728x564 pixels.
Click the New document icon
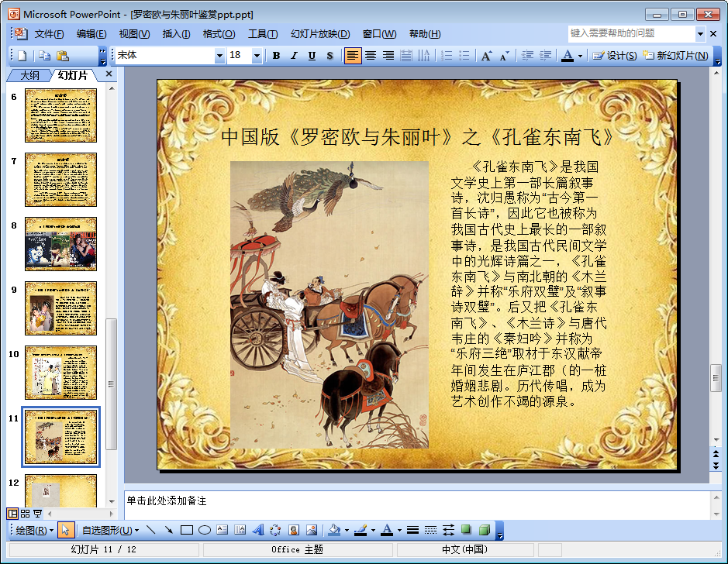pos(22,56)
